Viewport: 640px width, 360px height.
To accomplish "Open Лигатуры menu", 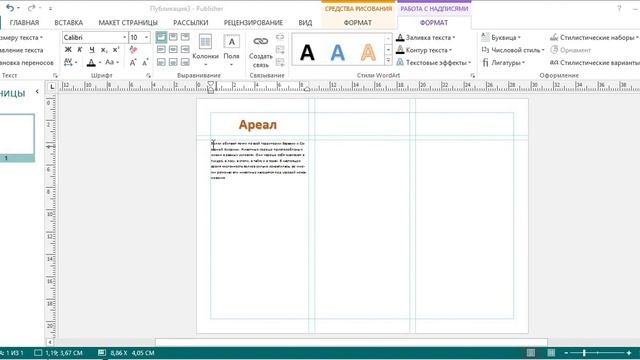I will pos(503,62).
